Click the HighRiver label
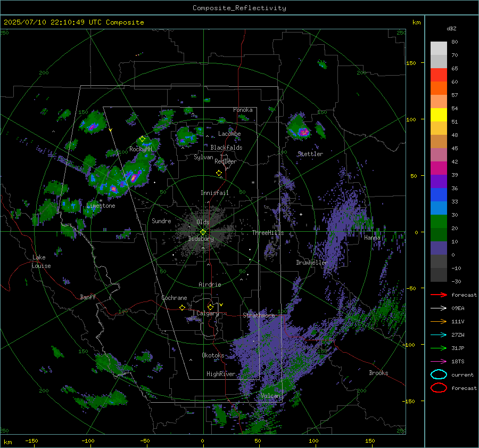479x448 pixels. [221, 374]
